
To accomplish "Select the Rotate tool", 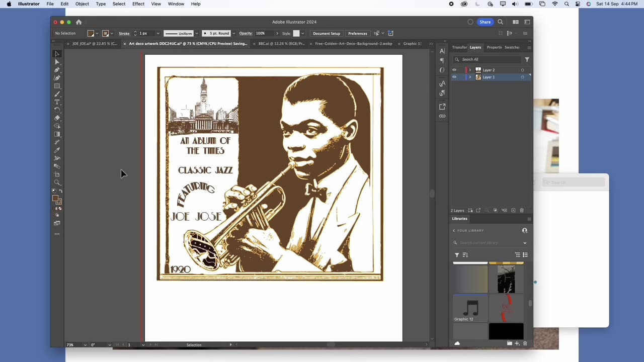I will (57, 110).
